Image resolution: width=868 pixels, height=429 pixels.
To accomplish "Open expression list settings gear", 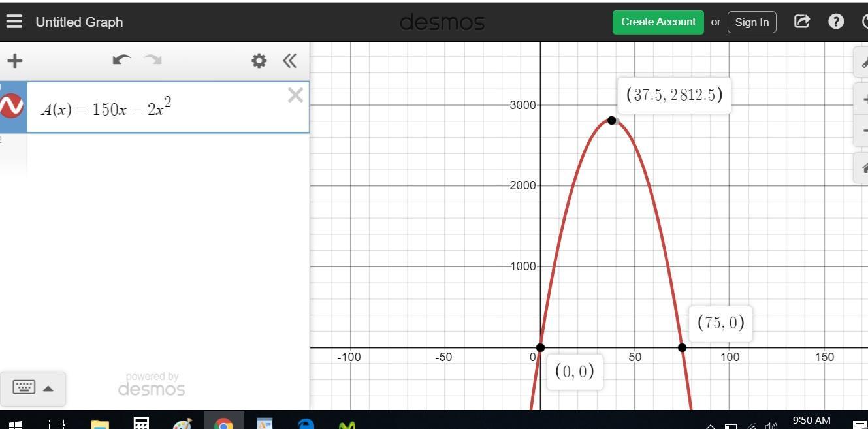I will [259, 61].
